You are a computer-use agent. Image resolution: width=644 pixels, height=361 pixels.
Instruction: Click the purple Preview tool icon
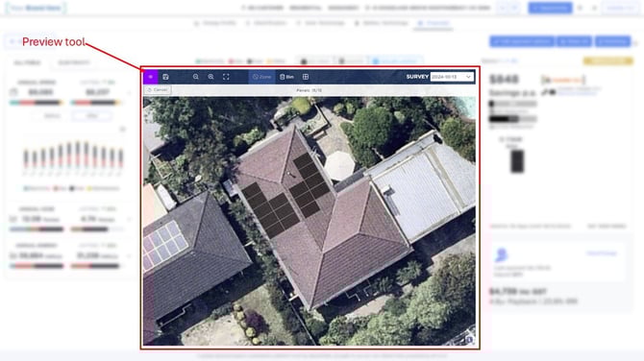click(x=151, y=77)
